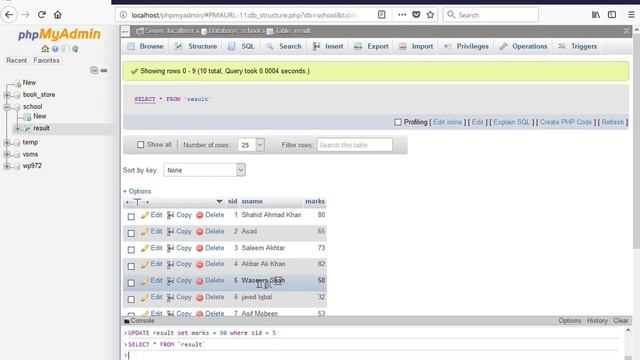Expand the + Options link
This screenshot has width=640, height=360.
click(x=137, y=191)
